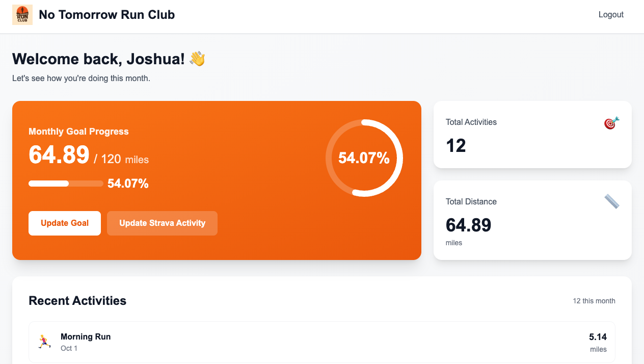Click the 5.14 miles distance value
The width and height of the screenshot is (644, 364).
(x=598, y=337)
